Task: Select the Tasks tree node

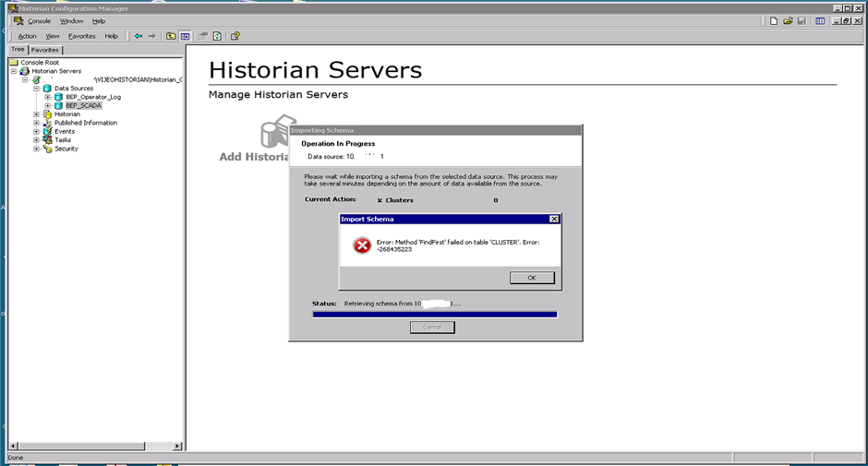Action: (x=63, y=140)
